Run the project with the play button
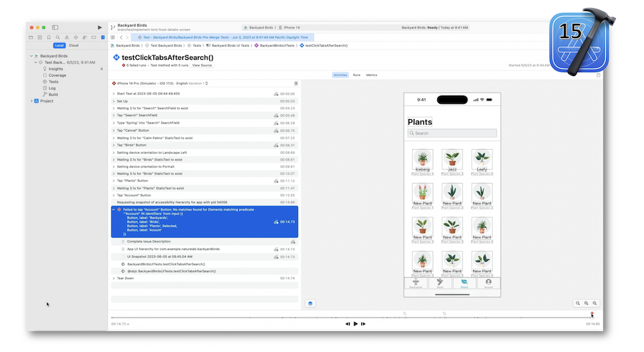The height and width of the screenshot is (352, 644). tap(99, 28)
